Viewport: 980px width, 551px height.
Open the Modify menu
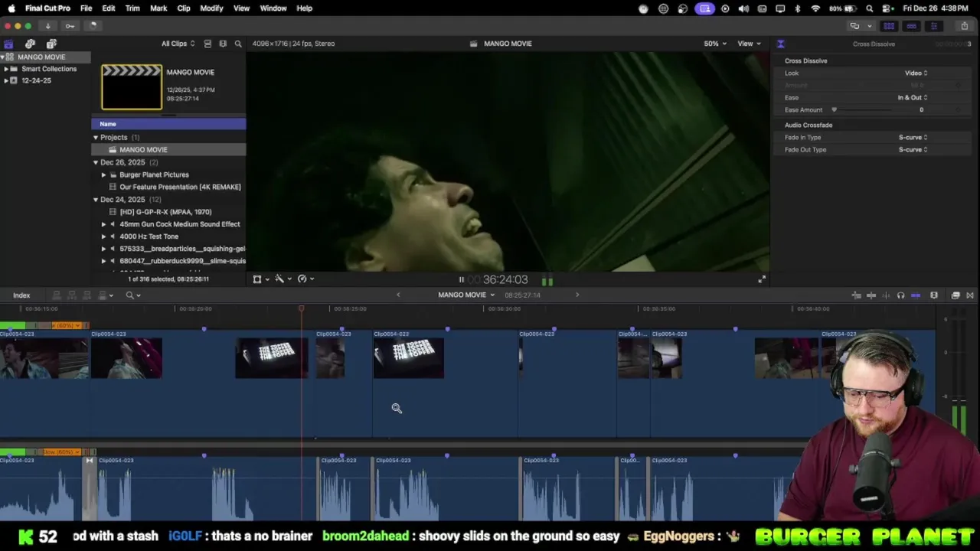click(211, 8)
